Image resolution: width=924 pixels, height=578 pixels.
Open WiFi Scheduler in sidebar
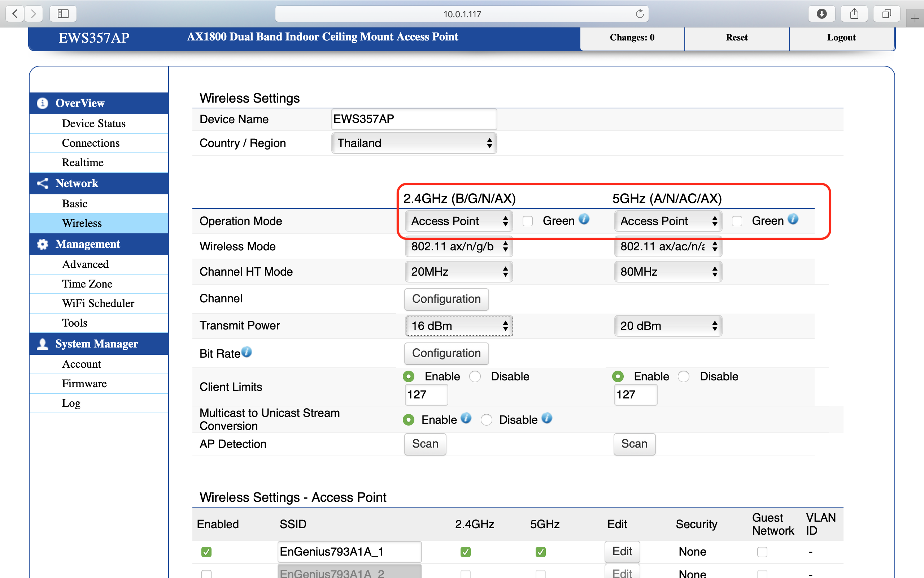click(99, 303)
